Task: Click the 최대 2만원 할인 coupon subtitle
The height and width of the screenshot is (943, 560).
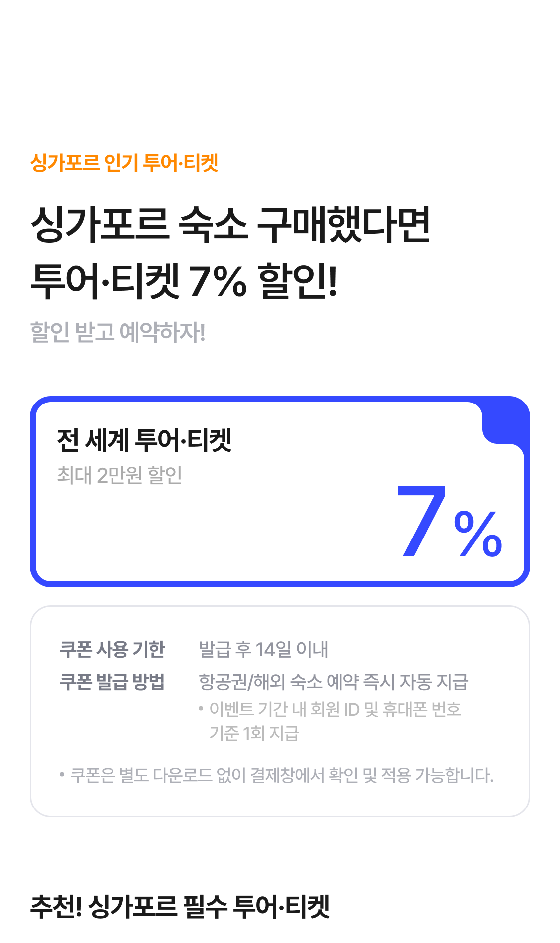Action: coord(119,475)
